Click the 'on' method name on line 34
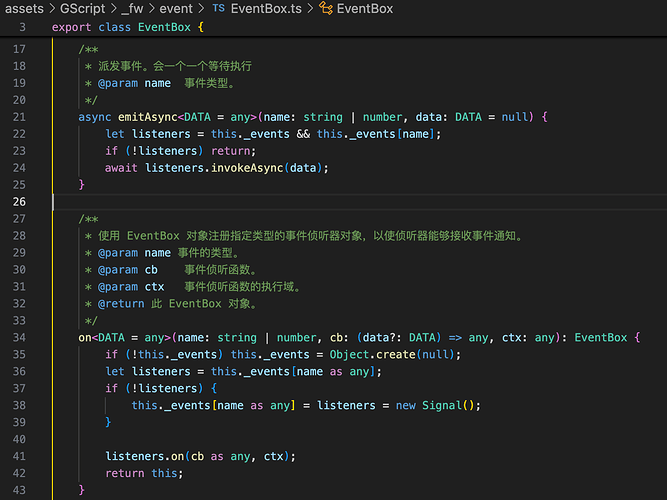Viewport: 667px width, 500px height. click(85, 338)
